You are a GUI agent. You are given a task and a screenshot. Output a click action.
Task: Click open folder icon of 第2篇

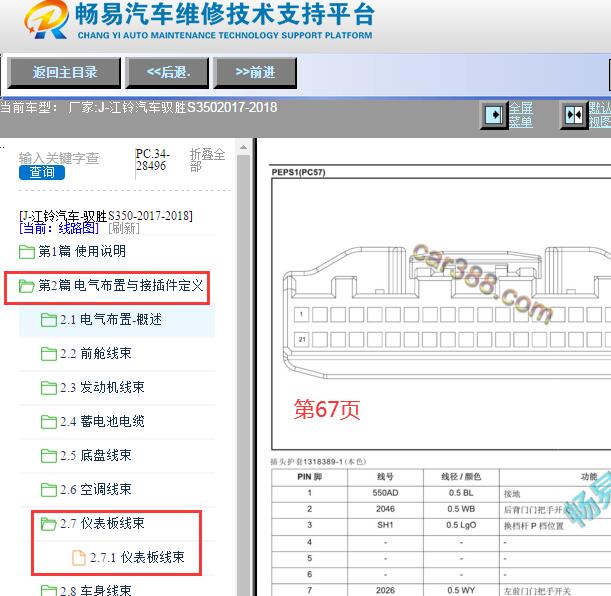pyautogui.click(x=26, y=286)
